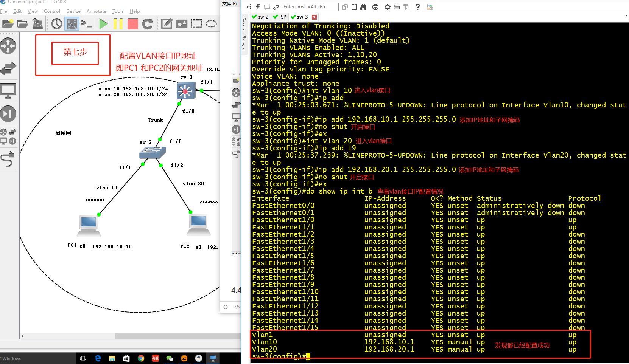This screenshot has width=629, height=364.
Task: Switch to the sw-2 session tab
Action: (260, 17)
